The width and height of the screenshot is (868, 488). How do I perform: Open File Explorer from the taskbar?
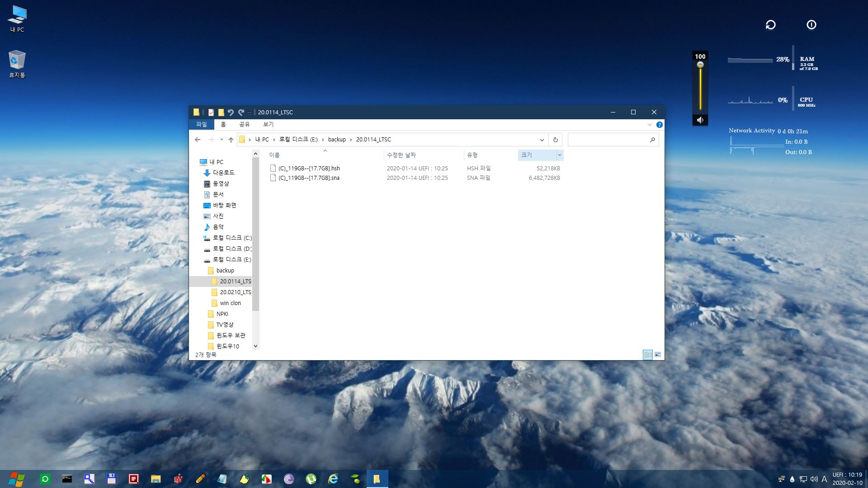[x=156, y=479]
